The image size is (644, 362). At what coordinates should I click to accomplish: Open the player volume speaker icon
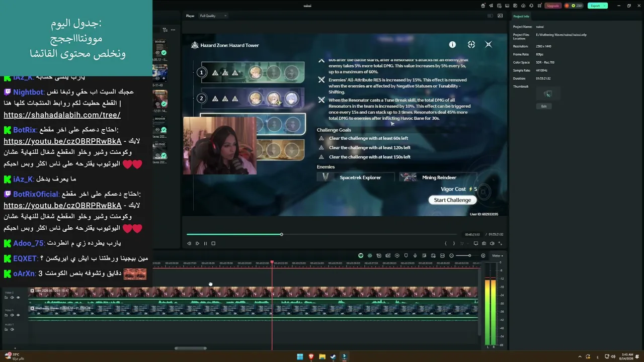[x=492, y=243]
